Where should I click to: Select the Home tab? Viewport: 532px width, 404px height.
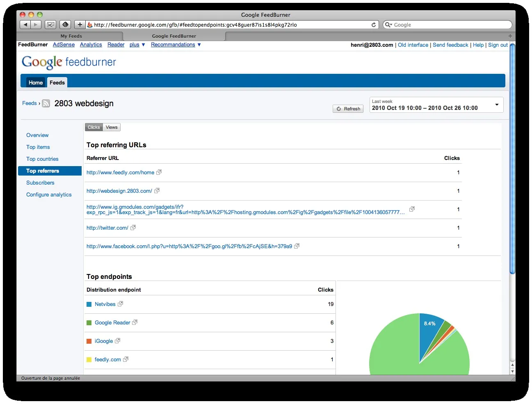tap(36, 82)
